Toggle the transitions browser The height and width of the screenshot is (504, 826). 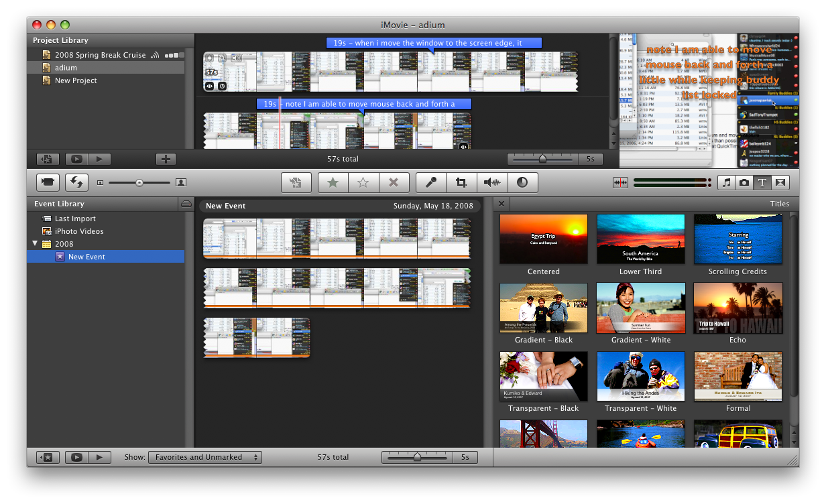(x=779, y=182)
